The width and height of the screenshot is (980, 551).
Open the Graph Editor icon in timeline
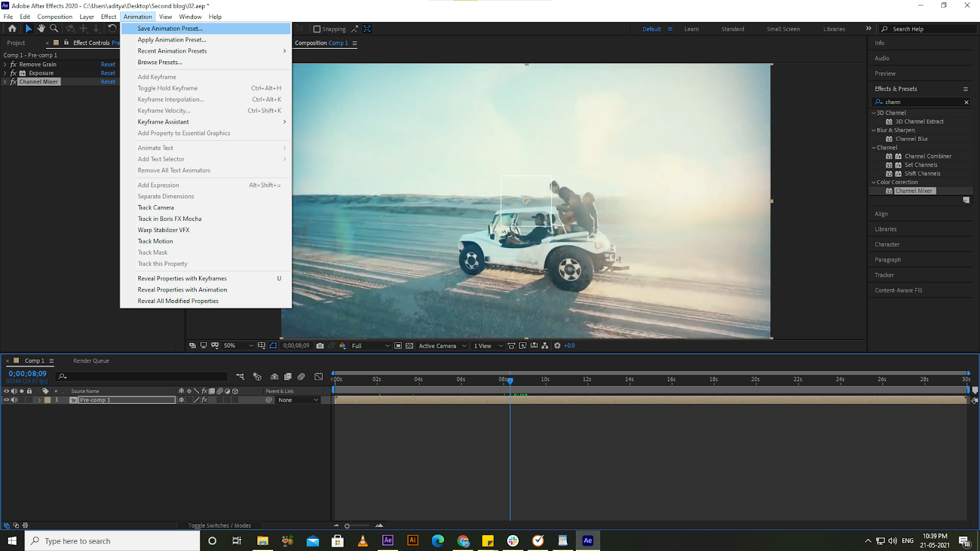(x=318, y=377)
